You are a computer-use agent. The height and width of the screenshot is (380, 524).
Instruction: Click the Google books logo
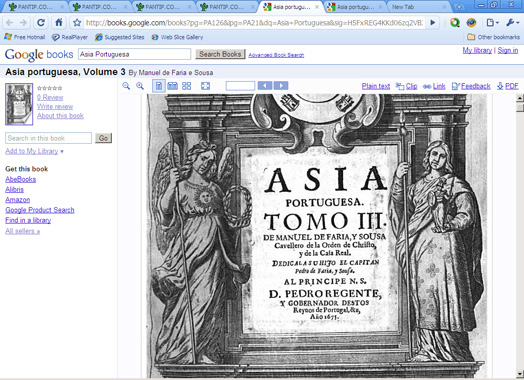[39, 54]
